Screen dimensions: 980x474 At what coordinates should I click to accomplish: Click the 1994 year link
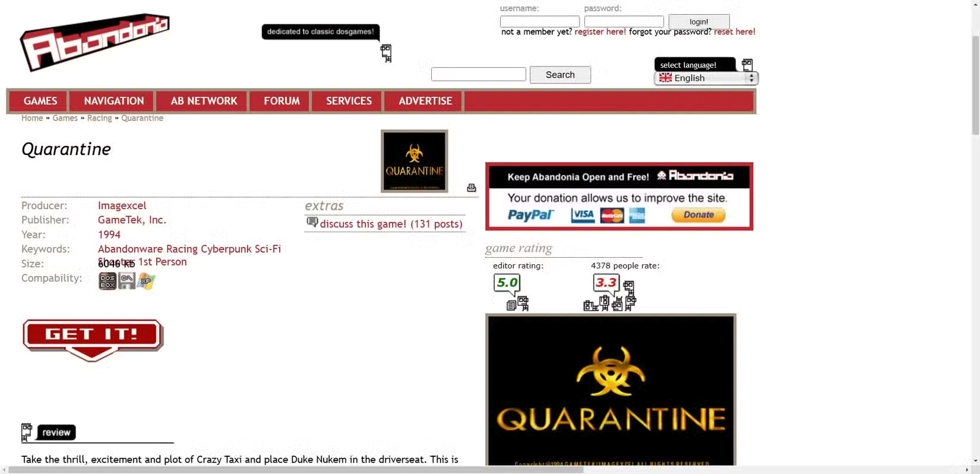109,235
